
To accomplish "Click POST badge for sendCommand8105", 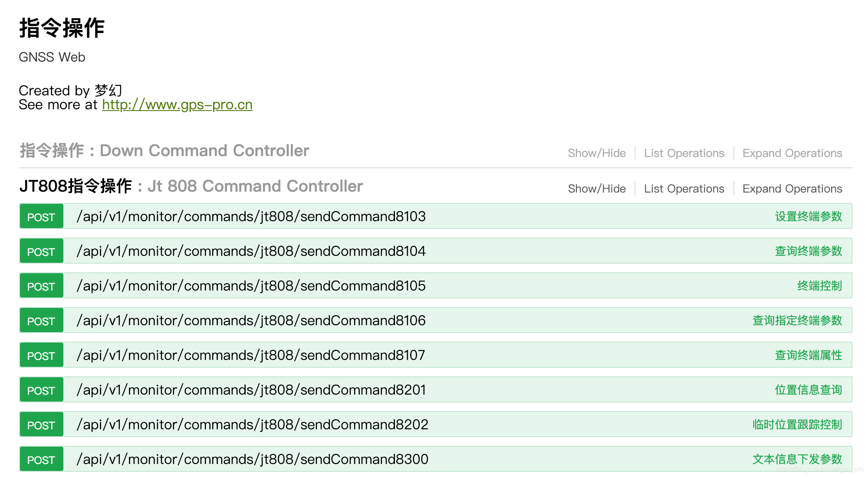I will 41,286.
